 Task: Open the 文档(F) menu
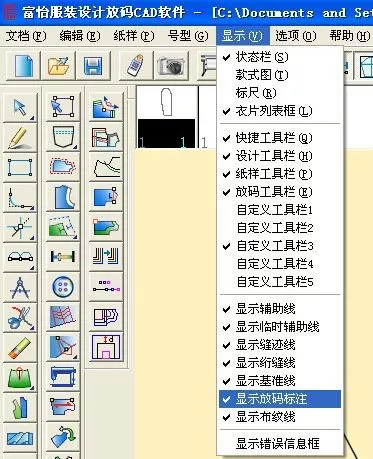(x=26, y=36)
